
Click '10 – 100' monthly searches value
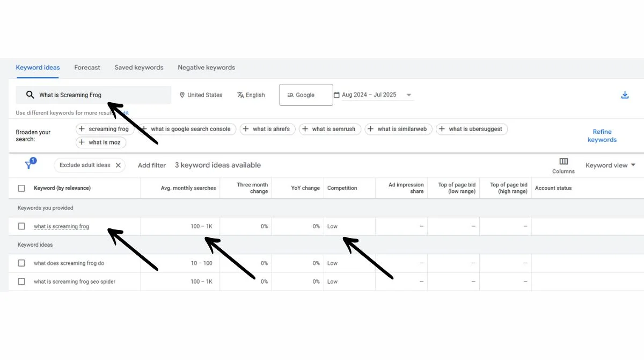(201, 263)
